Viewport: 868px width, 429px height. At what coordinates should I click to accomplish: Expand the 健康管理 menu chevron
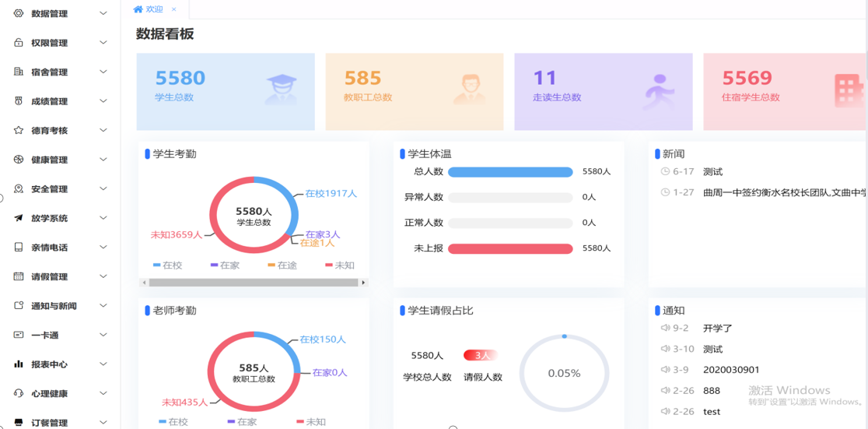tap(103, 160)
